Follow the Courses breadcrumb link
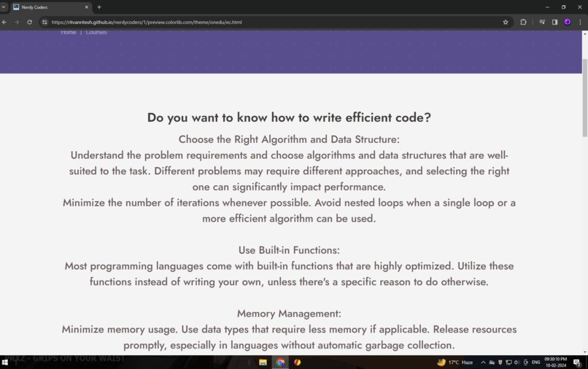This screenshot has height=369, width=588. (x=96, y=32)
